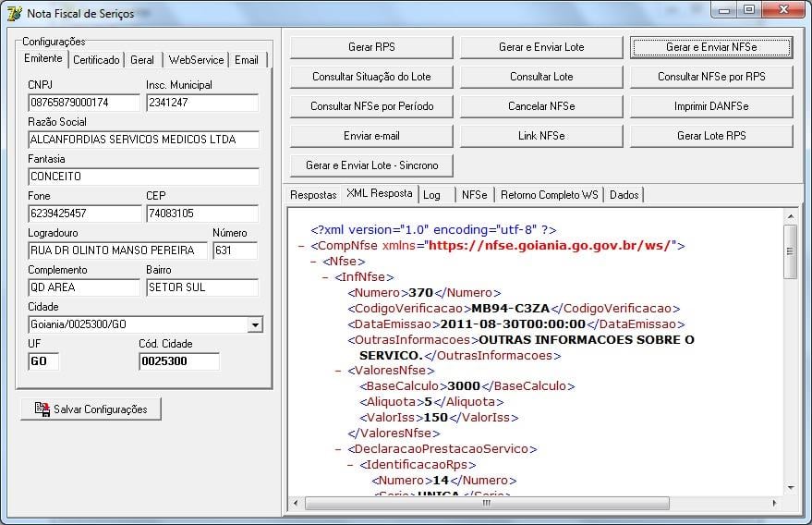
Task: Click the XML view scroll-down arrow
Action: click(x=790, y=488)
